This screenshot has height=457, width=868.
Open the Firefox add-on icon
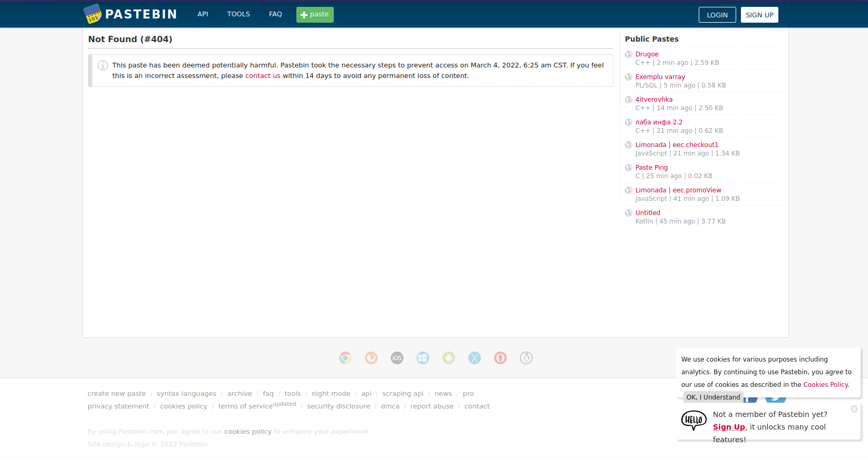pos(371,358)
